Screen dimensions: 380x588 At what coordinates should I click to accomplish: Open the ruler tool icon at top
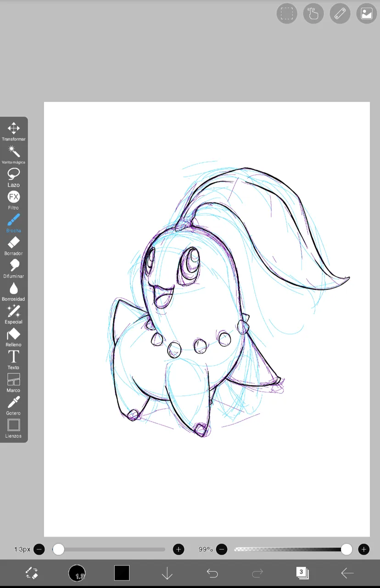[x=340, y=13]
